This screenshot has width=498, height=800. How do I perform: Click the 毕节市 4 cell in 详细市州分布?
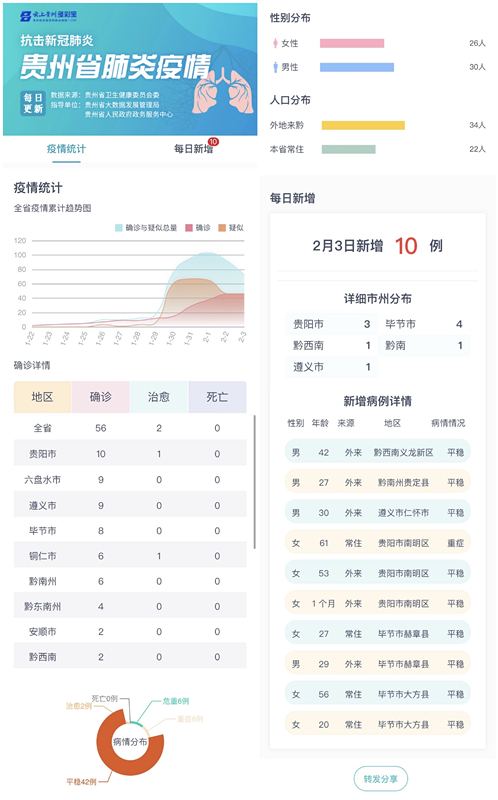click(x=424, y=324)
